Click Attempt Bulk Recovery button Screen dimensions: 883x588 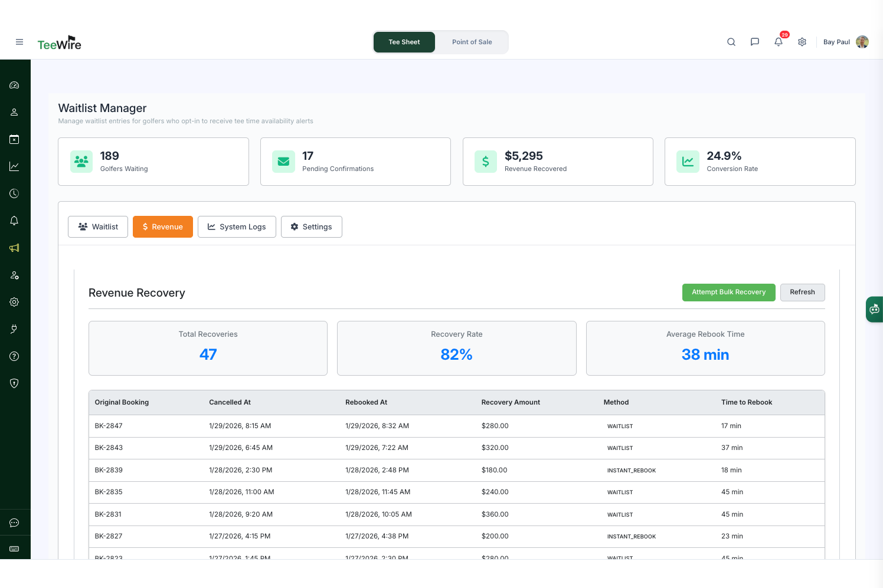(x=729, y=293)
